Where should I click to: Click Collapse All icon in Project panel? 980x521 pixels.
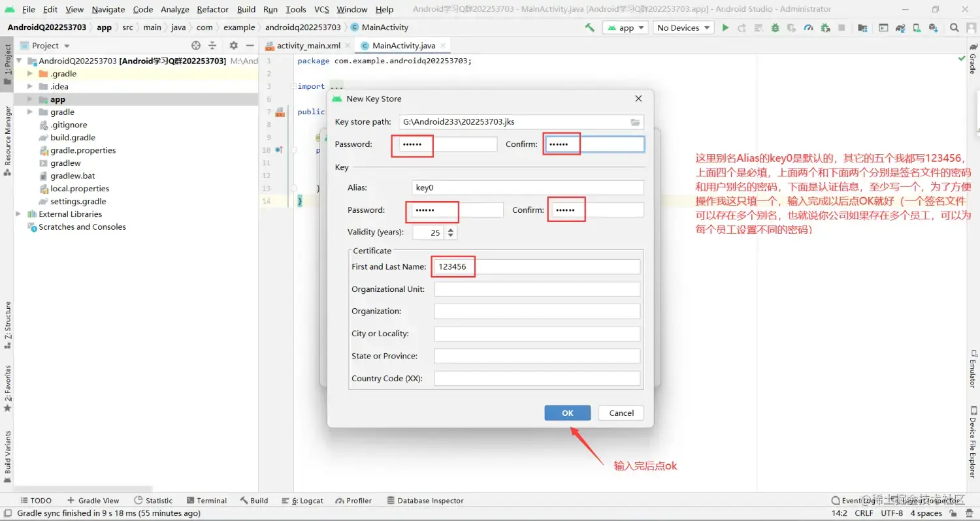tap(212, 46)
